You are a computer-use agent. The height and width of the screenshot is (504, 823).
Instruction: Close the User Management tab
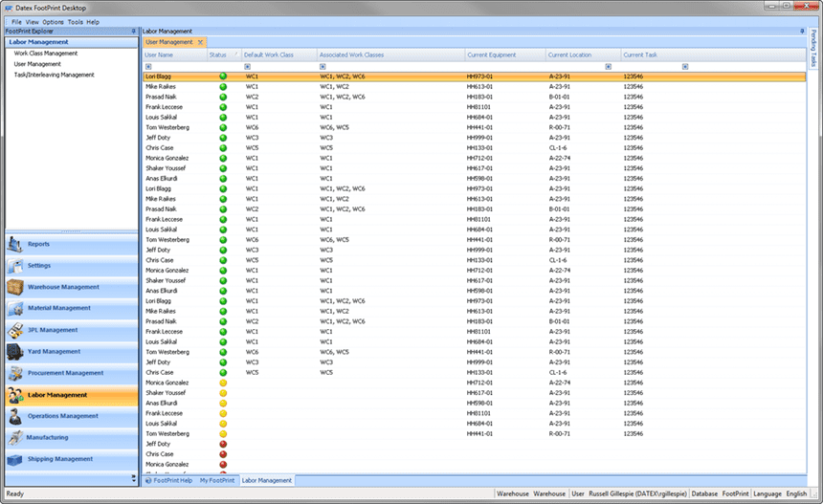[x=200, y=42]
